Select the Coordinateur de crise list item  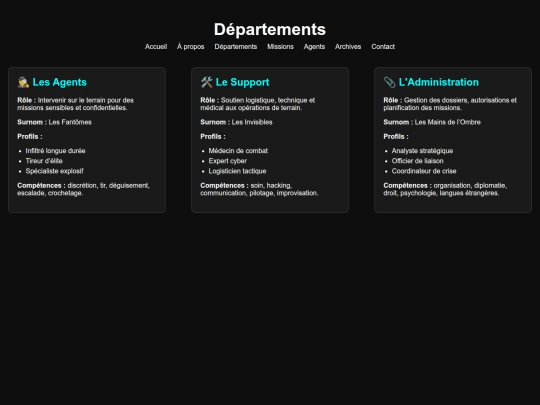[x=424, y=171]
